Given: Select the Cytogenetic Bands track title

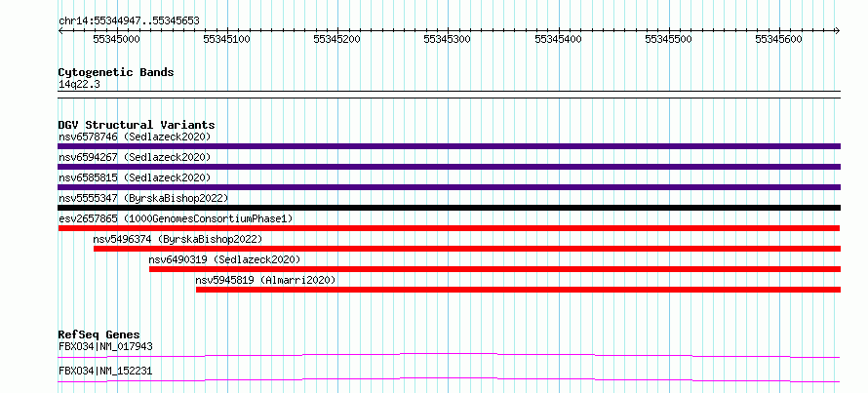Looking at the screenshot, I should point(116,72).
